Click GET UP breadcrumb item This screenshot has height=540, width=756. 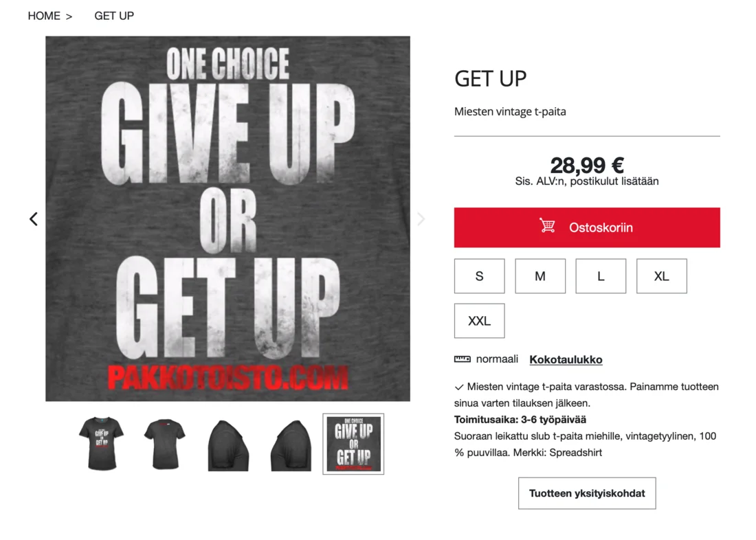coord(114,16)
